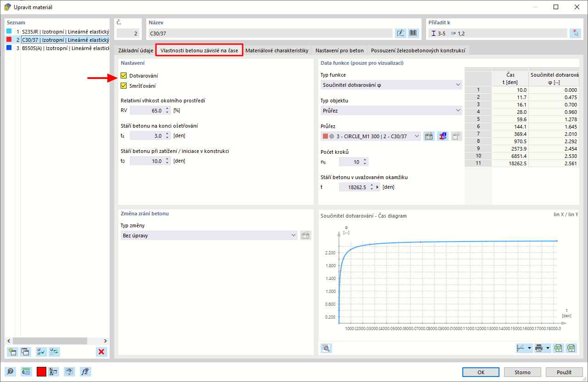Open the Průřez cross-section dropdown
The height and width of the screenshot is (382, 588).
coord(371,136)
